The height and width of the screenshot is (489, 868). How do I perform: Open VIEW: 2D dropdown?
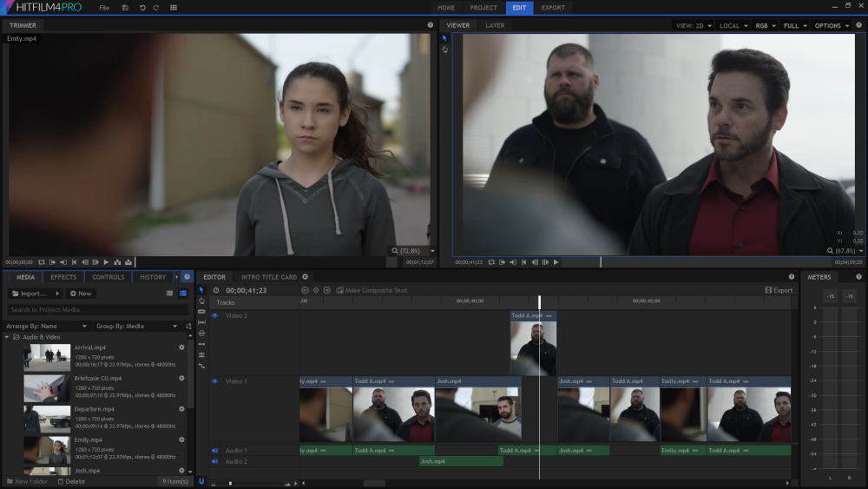tap(693, 25)
